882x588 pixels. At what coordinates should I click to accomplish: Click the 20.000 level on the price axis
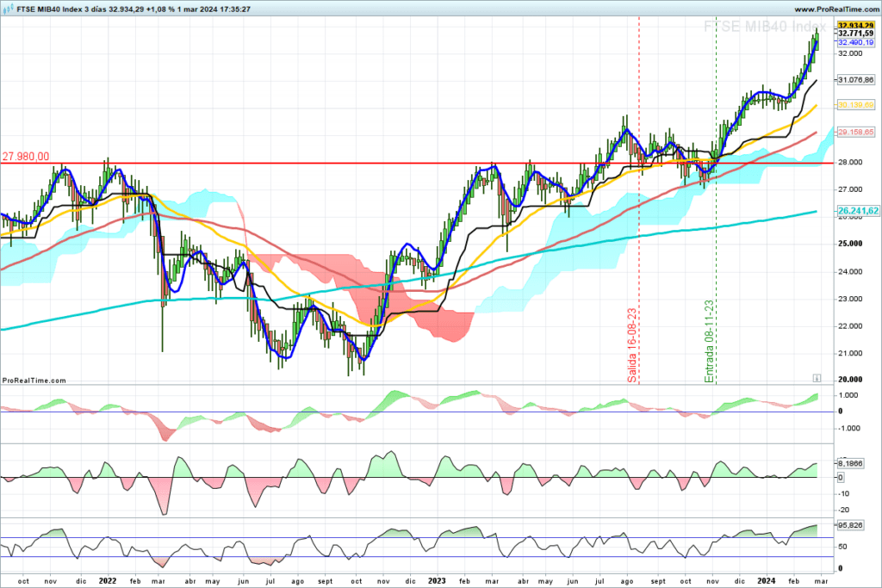click(850, 380)
